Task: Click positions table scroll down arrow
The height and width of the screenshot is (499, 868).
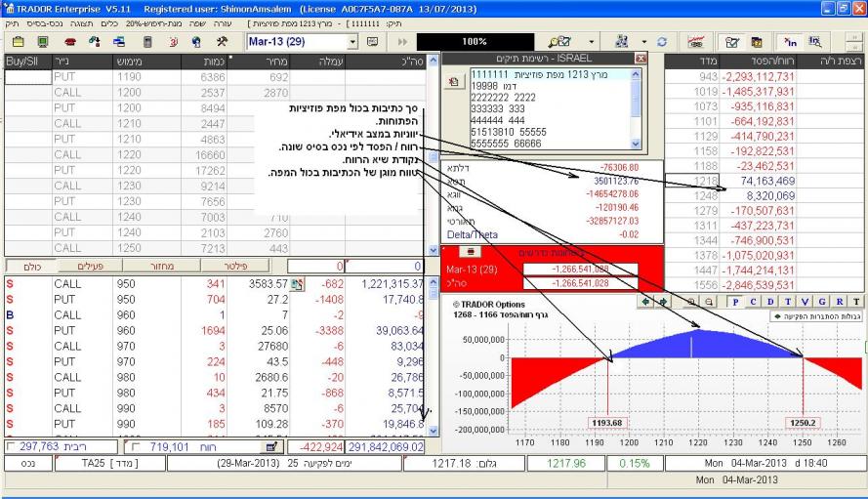Action: [x=433, y=431]
